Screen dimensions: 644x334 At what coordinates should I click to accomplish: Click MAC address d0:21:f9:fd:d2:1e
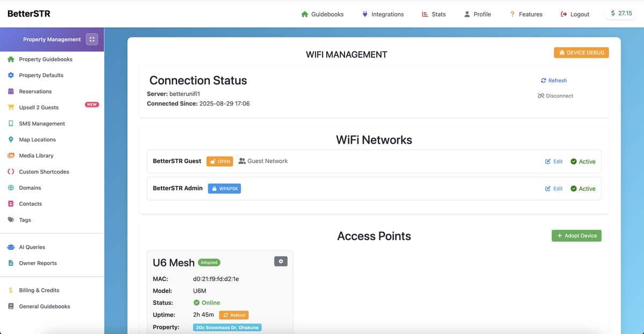tap(216, 279)
